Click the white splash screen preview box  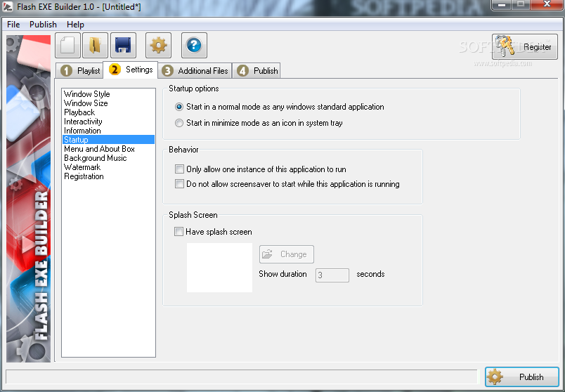(x=219, y=268)
